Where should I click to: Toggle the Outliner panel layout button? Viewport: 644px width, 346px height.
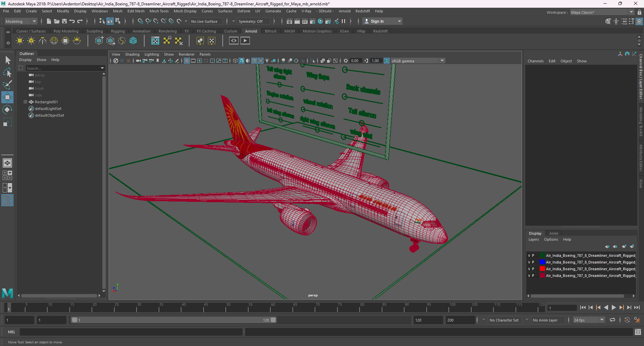(7, 200)
